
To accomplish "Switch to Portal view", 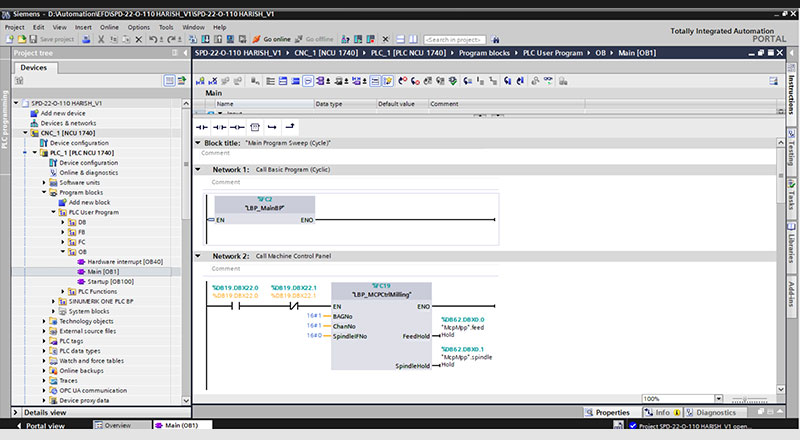I will click(41, 425).
